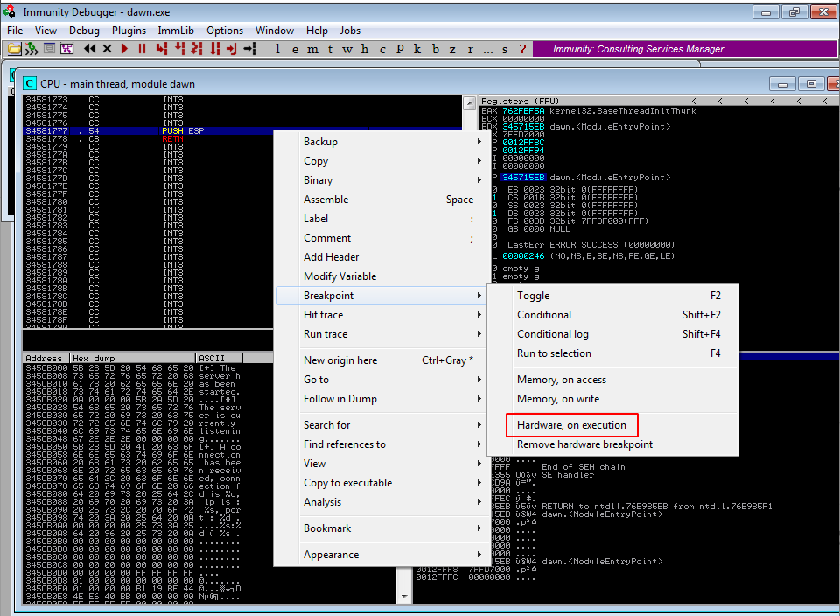Show Windows list with 'w' button
The image size is (840, 616).
pyautogui.click(x=347, y=49)
